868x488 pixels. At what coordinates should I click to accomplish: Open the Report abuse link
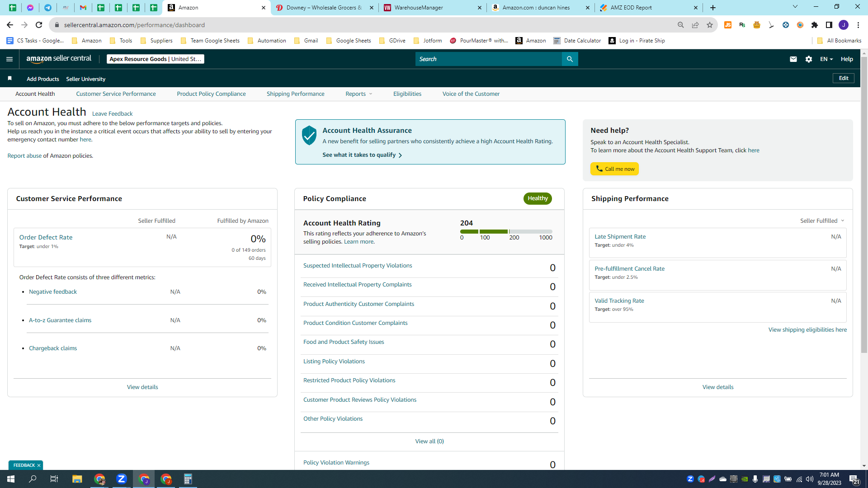(x=24, y=156)
